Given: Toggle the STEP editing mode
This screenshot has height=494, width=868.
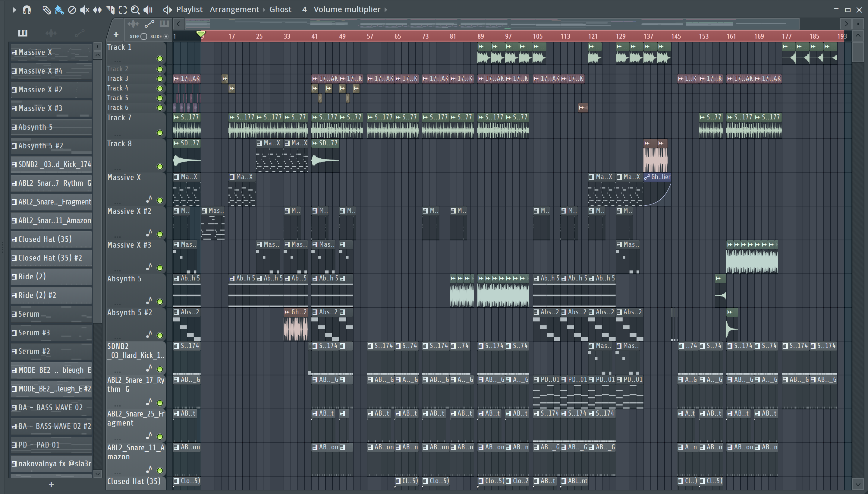Looking at the screenshot, I should 144,37.
